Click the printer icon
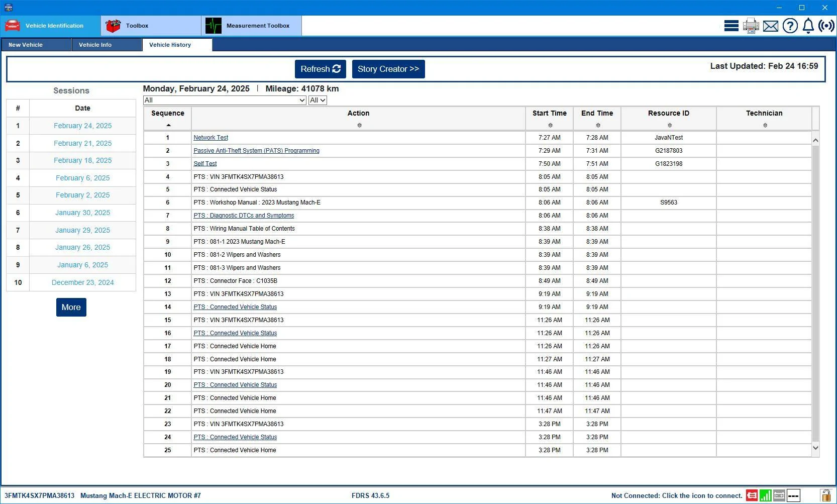The image size is (837, 504). 751,26
